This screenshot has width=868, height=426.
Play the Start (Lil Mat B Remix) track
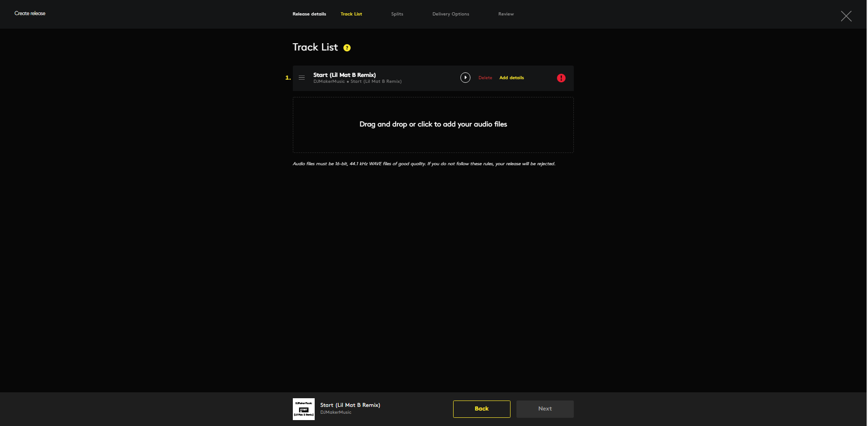(x=465, y=78)
